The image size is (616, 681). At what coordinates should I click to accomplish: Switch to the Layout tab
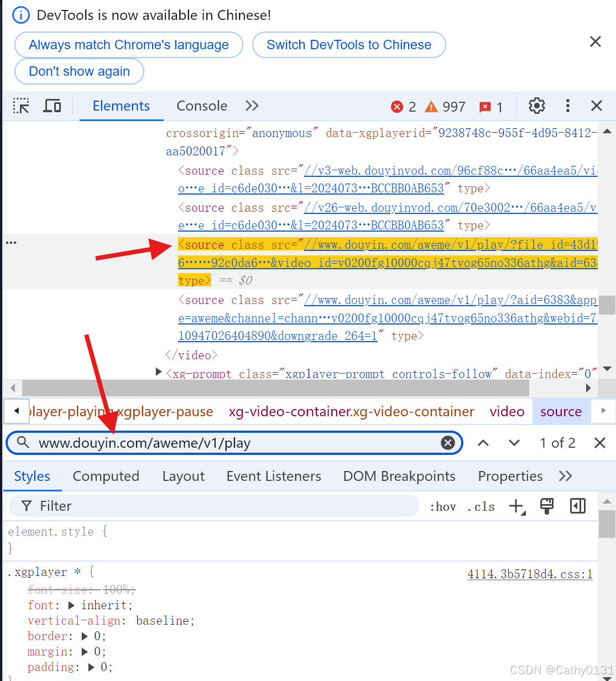[184, 476]
